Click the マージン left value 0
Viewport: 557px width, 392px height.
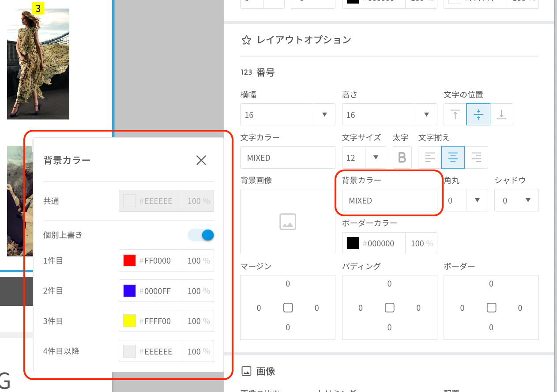pyautogui.click(x=259, y=308)
